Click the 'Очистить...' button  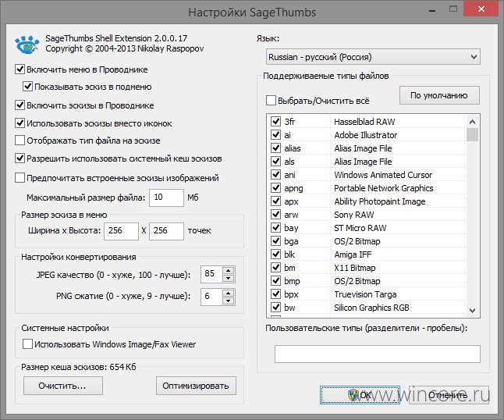[x=63, y=386]
